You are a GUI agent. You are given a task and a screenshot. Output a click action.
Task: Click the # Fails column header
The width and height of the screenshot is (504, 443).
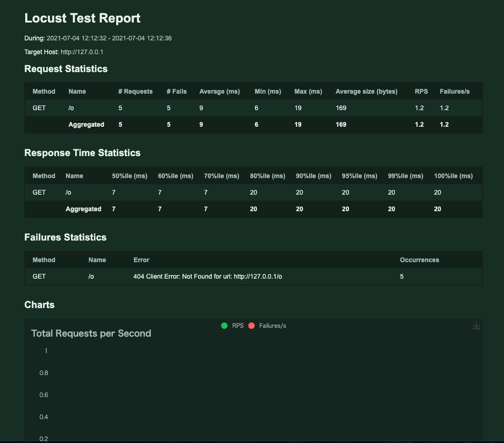(x=177, y=91)
